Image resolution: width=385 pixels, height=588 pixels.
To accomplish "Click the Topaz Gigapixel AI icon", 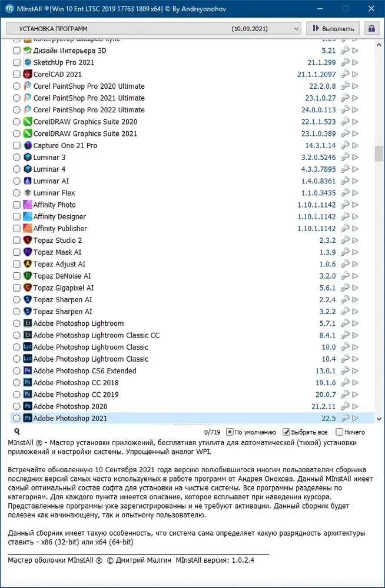I will click(28, 288).
